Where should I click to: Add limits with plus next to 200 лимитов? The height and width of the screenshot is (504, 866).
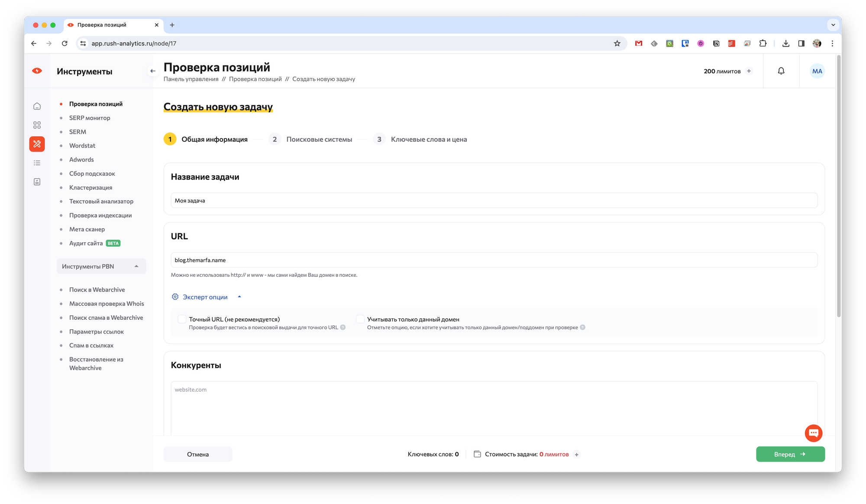[749, 71]
